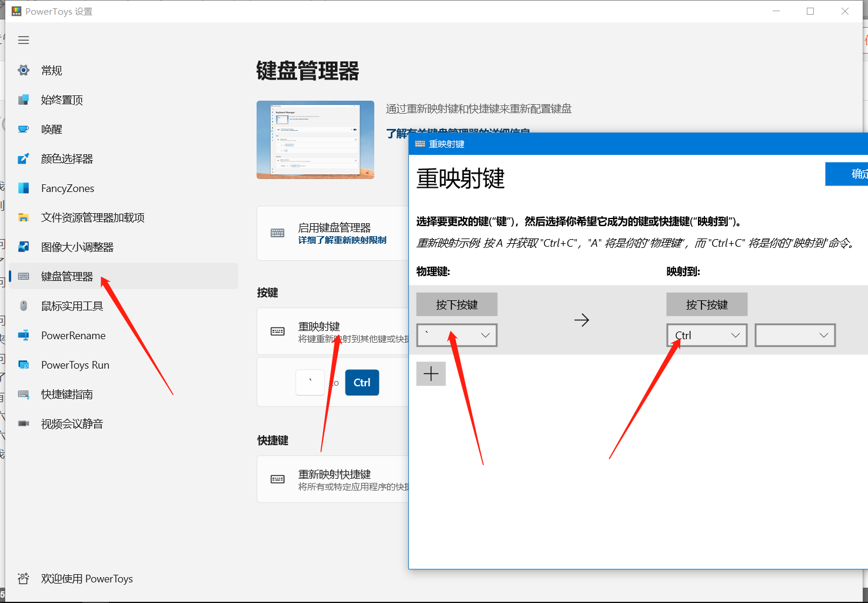This screenshot has height=603, width=868.
Task: Click the Ctrl key badge in mapping preview
Action: [x=362, y=382]
